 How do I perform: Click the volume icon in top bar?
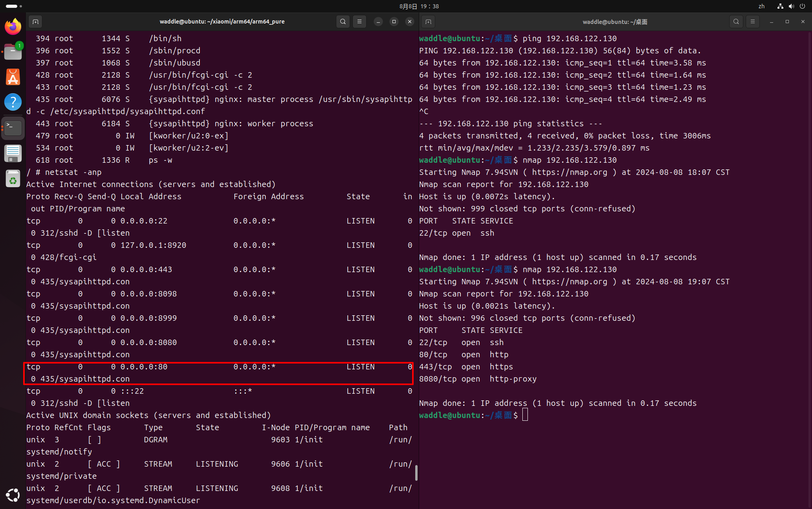pyautogui.click(x=791, y=6)
